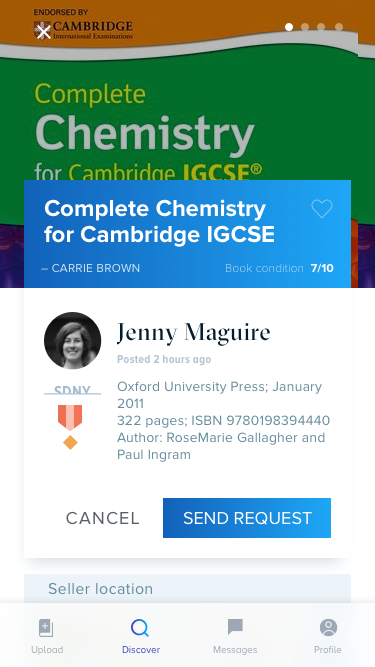Click the CANCEL button
This screenshot has width=375, height=667.
102,518
